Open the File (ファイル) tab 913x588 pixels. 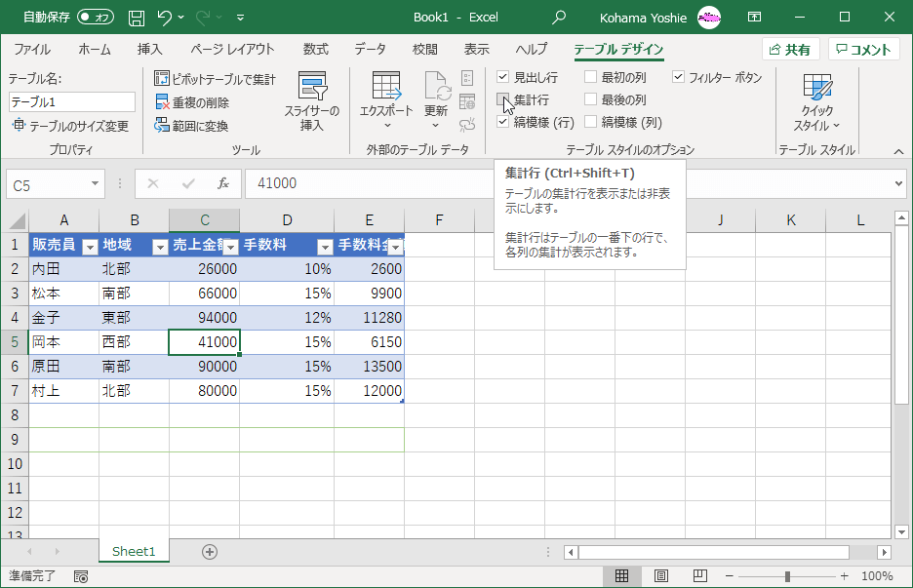click(32, 50)
